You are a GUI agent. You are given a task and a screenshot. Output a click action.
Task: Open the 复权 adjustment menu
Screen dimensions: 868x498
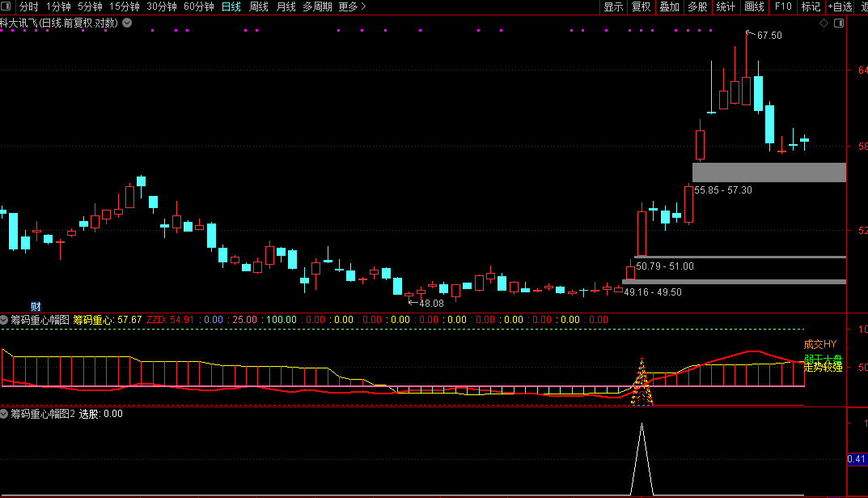point(641,6)
